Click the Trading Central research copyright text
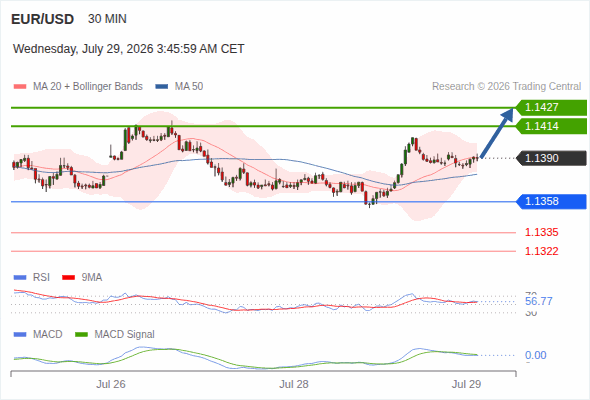Screen dimensions: 590x400 coord(506,87)
